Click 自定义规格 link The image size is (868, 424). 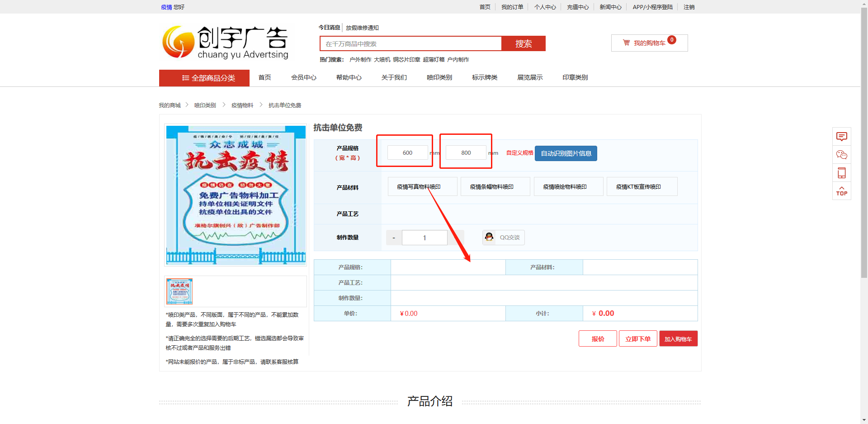pyautogui.click(x=519, y=153)
